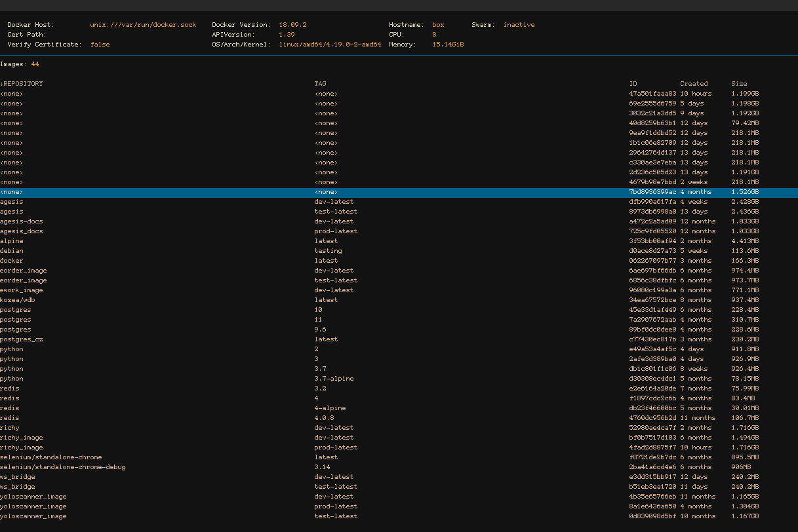This screenshot has width=798, height=532.
Task: Select yoloscanner_image tagged prod-latest
Action: [x=399, y=506]
